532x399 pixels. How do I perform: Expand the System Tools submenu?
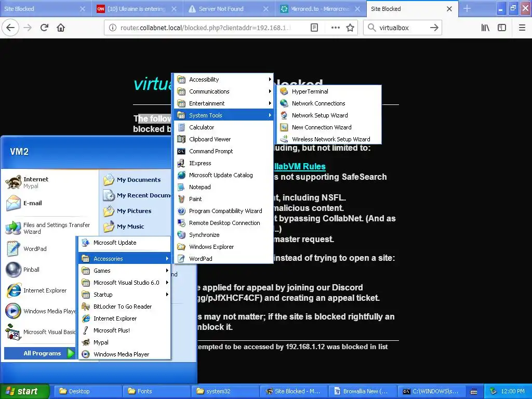point(224,115)
